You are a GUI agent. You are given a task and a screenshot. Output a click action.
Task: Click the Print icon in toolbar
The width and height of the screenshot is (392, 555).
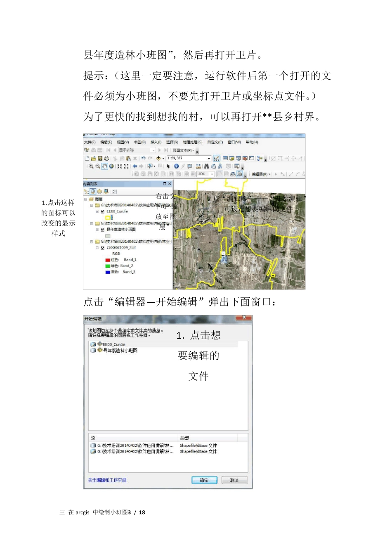tap(106, 159)
